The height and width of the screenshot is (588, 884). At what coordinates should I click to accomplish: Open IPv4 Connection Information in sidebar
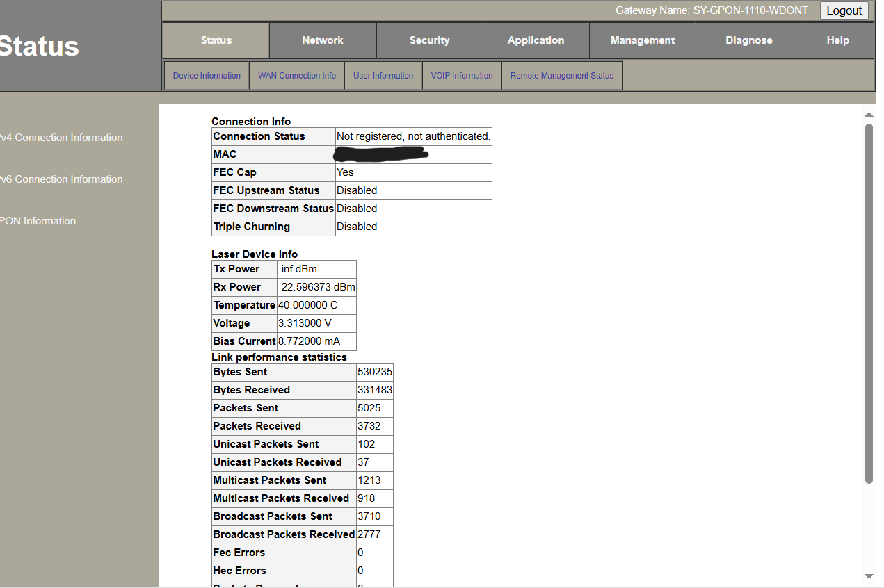63,138
